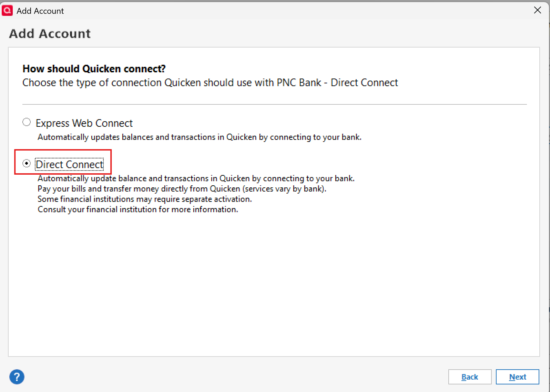Select the Direct Connect radio button
550x392 pixels.
27,163
